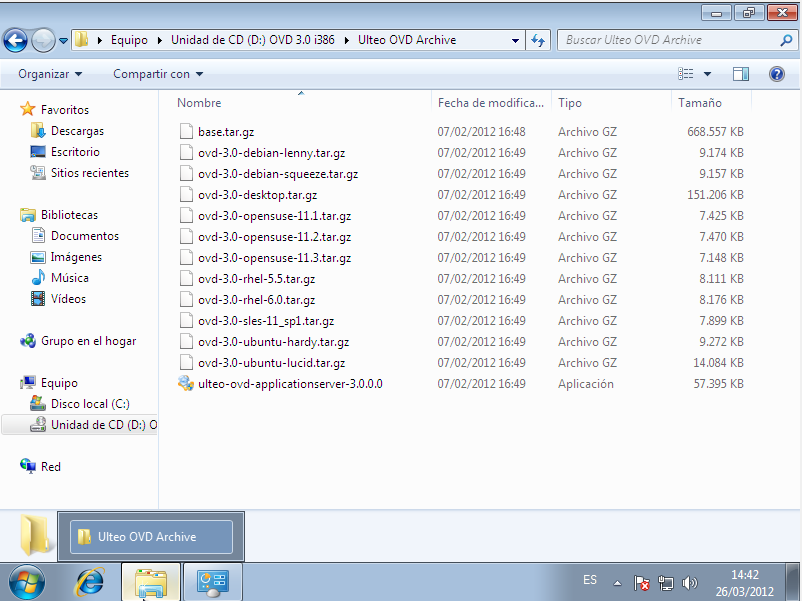
Task: Sort by the Fecha de modificación column
Action: (492, 103)
